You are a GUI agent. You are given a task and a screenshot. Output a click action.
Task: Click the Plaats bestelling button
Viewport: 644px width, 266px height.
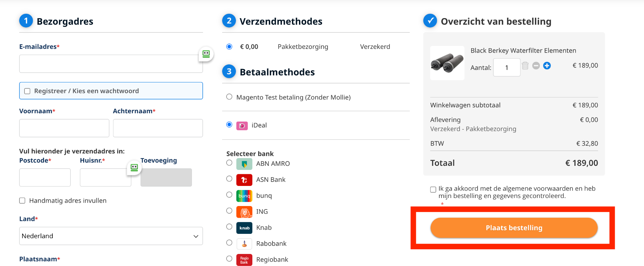coord(514,228)
